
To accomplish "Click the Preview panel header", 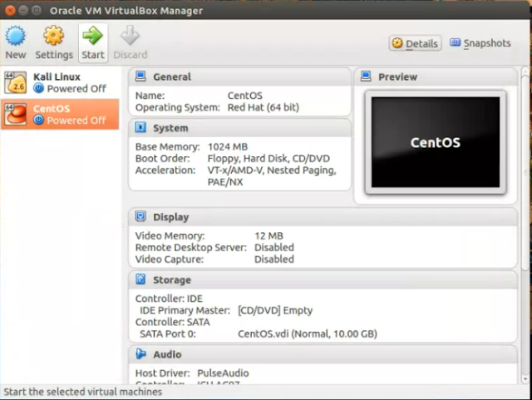I will coord(436,77).
